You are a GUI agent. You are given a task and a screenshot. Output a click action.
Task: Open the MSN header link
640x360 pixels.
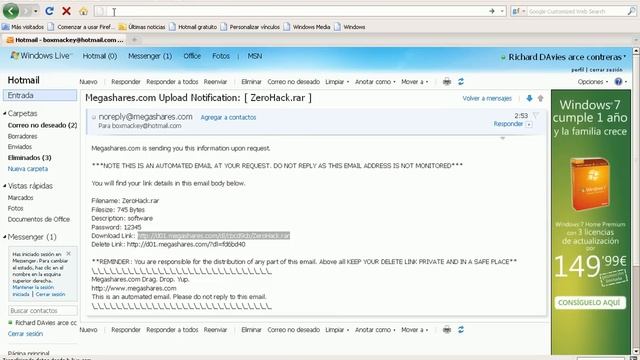[x=255, y=56]
